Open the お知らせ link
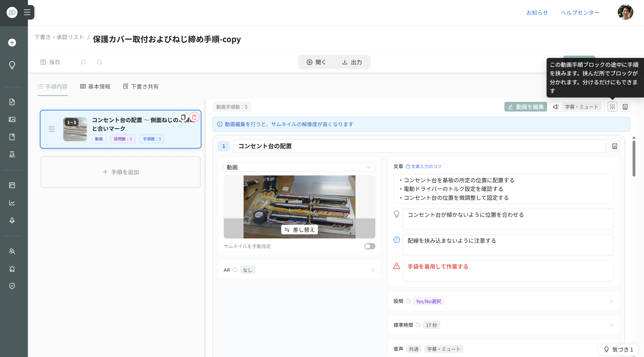 click(x=537, y=13)
